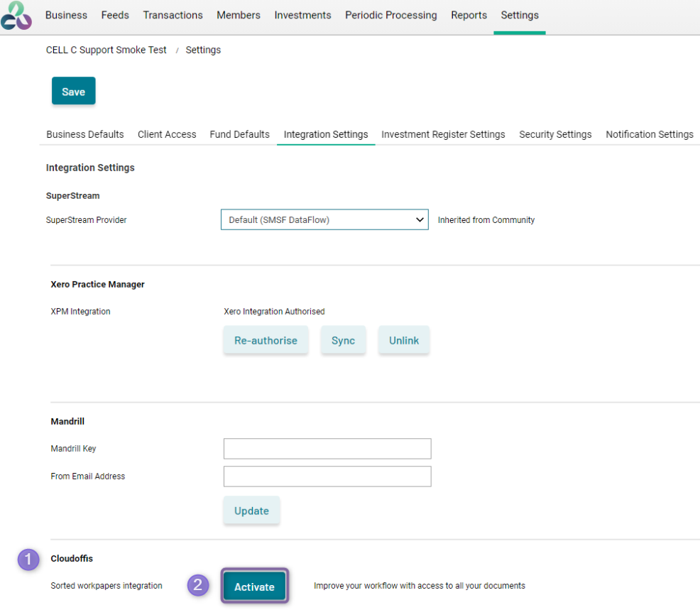Switch to the Fund Defaults tab
Image resolution: width=700 pixels, height=610 pixels.
(240, 134)
